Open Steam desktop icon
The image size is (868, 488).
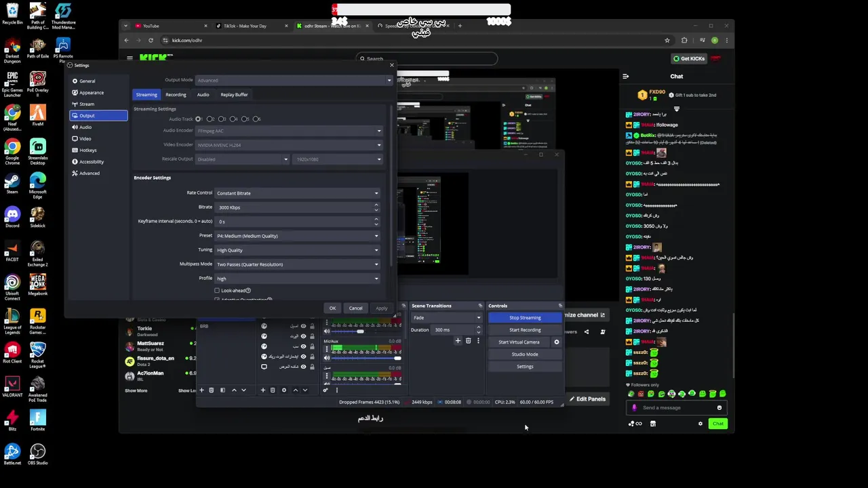pyautogui.click(x=12, y=183)
